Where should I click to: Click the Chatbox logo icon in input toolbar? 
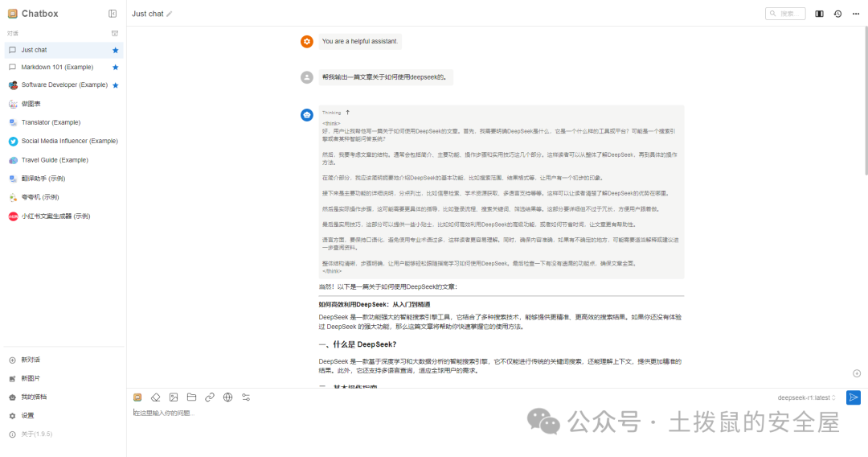pos(137,397)
